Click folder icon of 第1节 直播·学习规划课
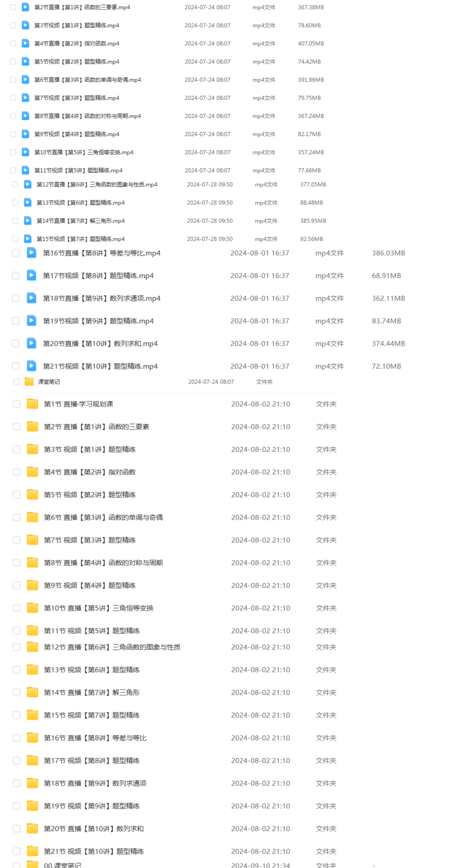The width and height of the screenshot is (457, 868). point(32,404)
